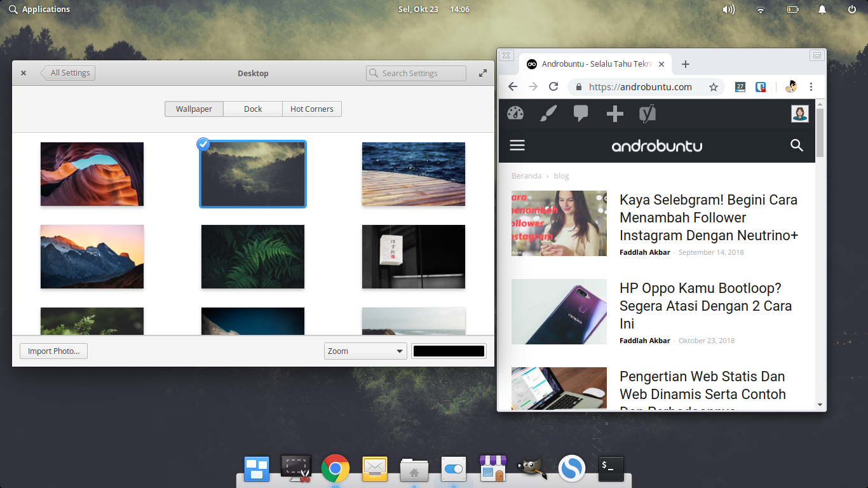Open the Applications menu
This screenshot has width=868, height=488.
click(x=39, y=9)
